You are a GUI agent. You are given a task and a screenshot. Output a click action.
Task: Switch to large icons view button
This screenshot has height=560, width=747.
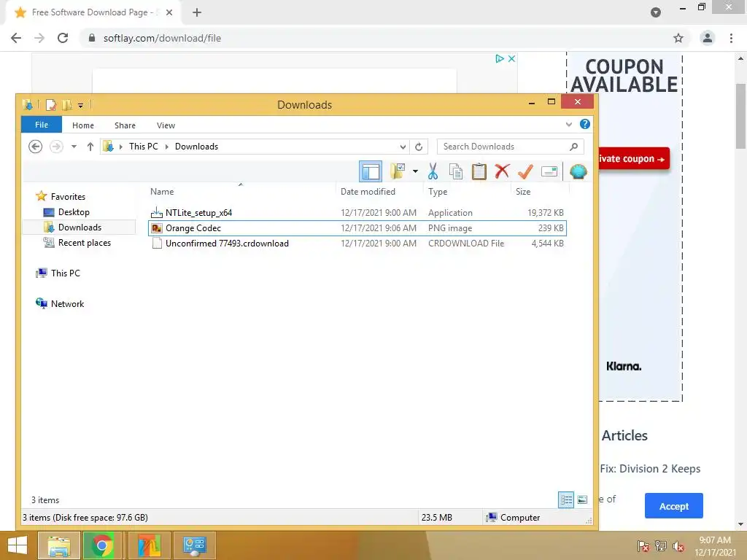(x=582, y=499)
